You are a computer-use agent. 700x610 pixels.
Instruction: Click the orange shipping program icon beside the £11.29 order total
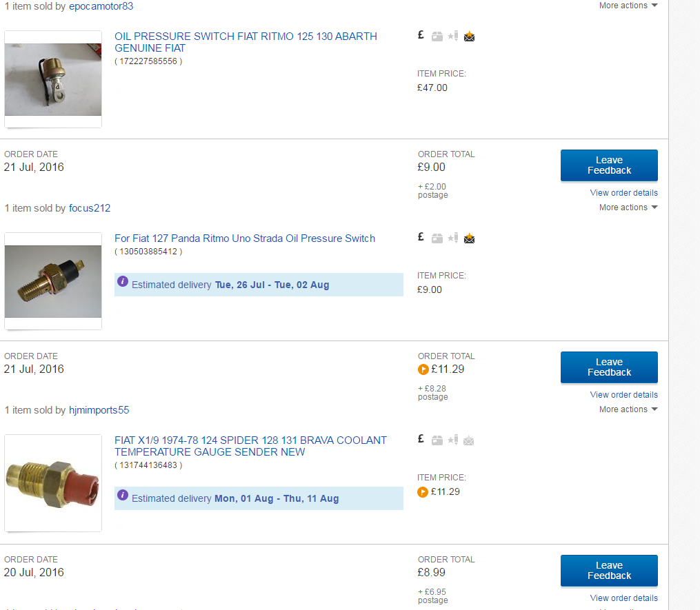(423, 369)
